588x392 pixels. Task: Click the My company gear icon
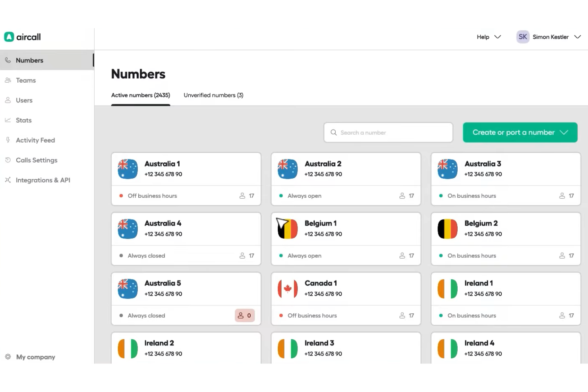(x=7, y=357)
